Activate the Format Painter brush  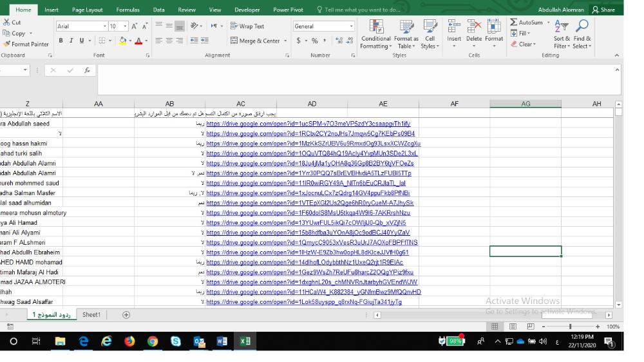tap(26, 44)
